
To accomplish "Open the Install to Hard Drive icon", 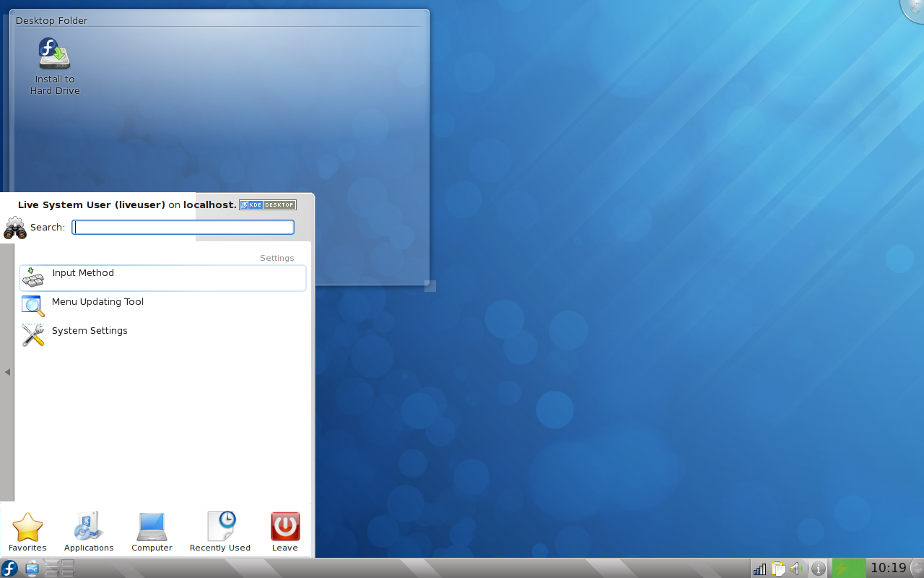I will point(55,66).
